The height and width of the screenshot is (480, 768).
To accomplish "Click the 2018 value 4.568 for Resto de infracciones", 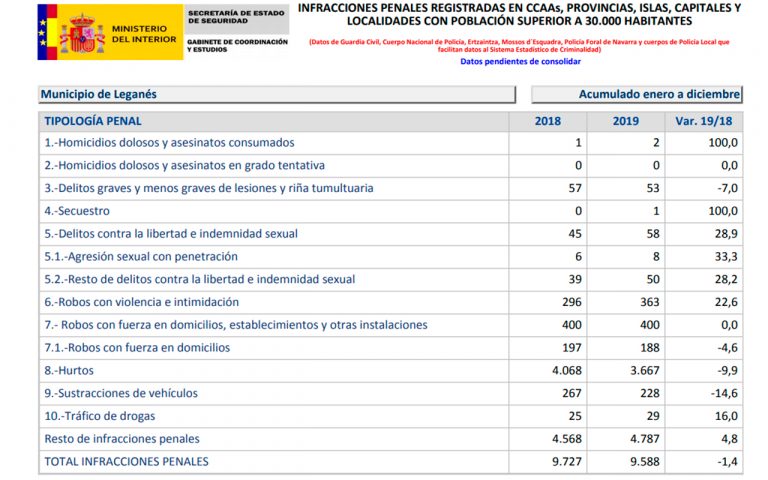I will click(567, 439).
